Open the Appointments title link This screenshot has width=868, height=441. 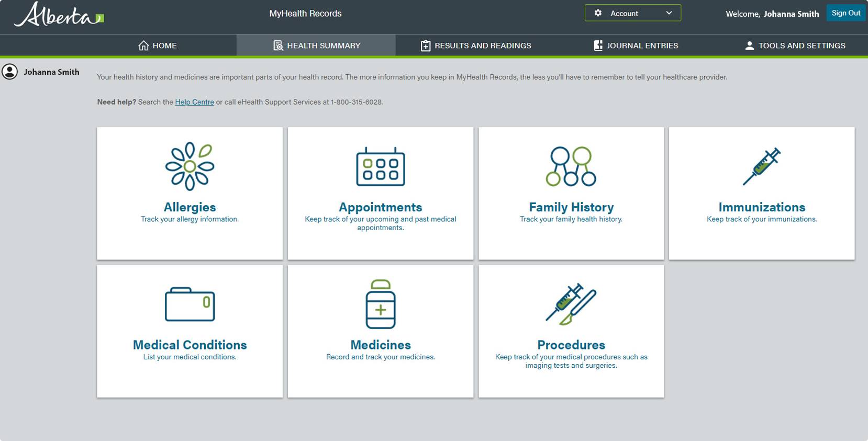point(381,207)
